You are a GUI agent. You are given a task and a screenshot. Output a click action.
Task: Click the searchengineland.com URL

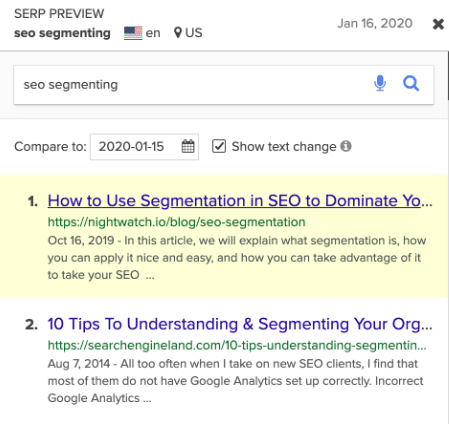[237, 345]
